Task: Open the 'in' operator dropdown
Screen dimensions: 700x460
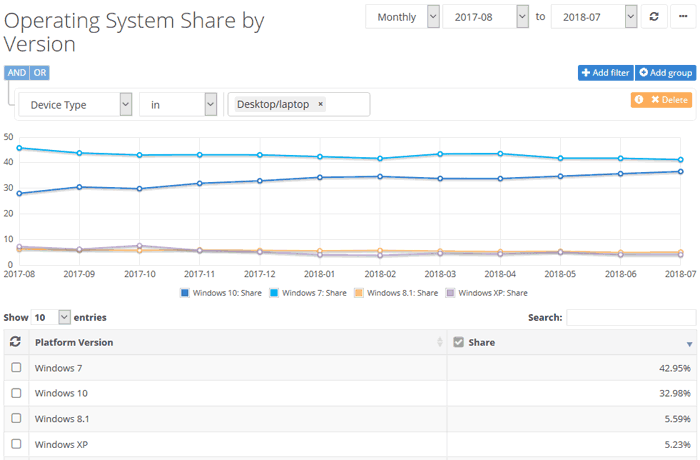Action: [178, 105]
